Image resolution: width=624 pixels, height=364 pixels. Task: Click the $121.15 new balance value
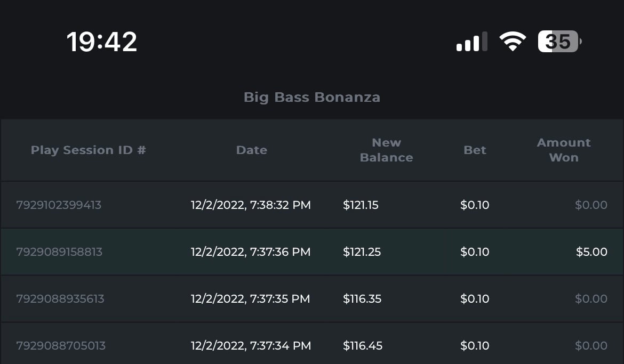point(361,205)
